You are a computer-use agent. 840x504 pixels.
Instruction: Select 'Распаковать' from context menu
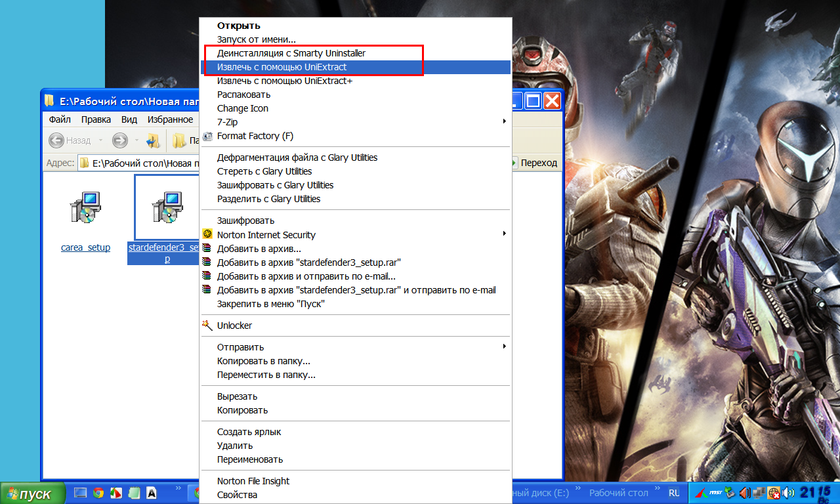coord(355,94)
